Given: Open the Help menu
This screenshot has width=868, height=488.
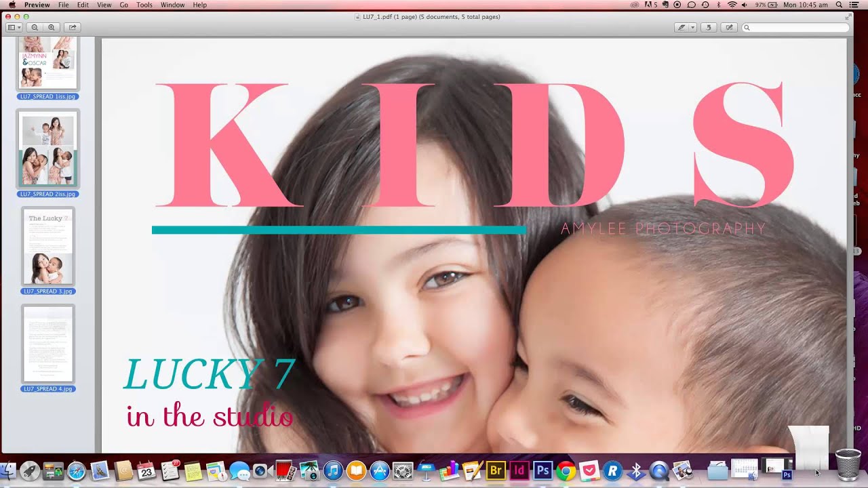Looking at the screenshot, I should click(199, 5).
